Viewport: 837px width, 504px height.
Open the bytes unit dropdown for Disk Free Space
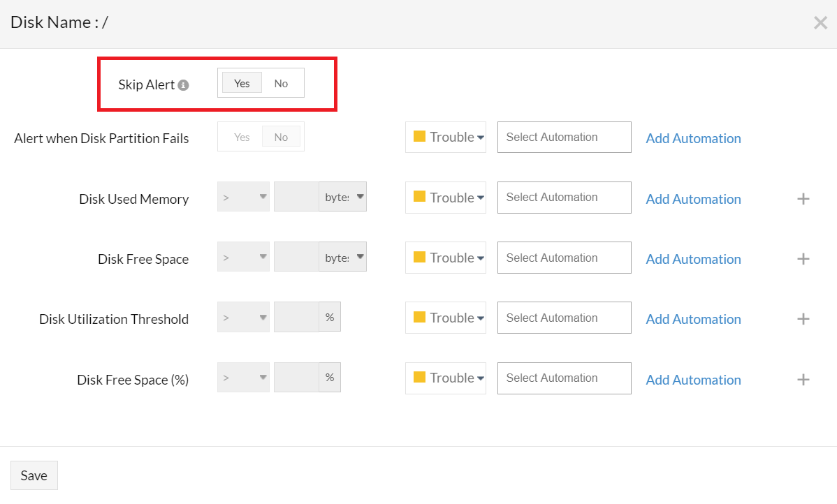[343, 257]
